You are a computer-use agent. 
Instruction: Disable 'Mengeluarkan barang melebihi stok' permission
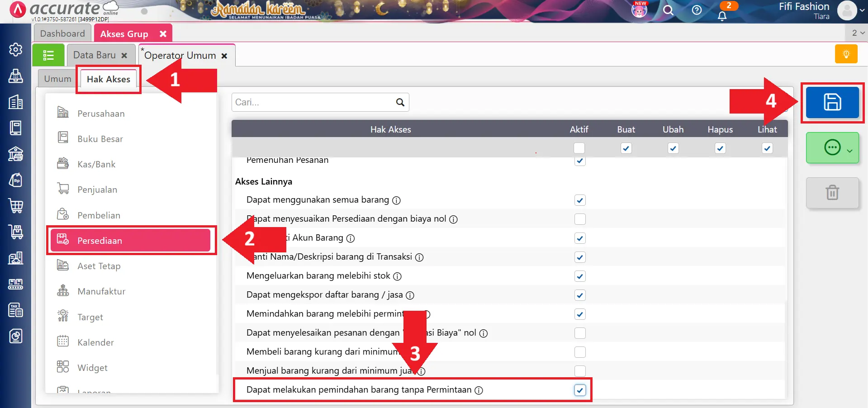click(579, 276)
